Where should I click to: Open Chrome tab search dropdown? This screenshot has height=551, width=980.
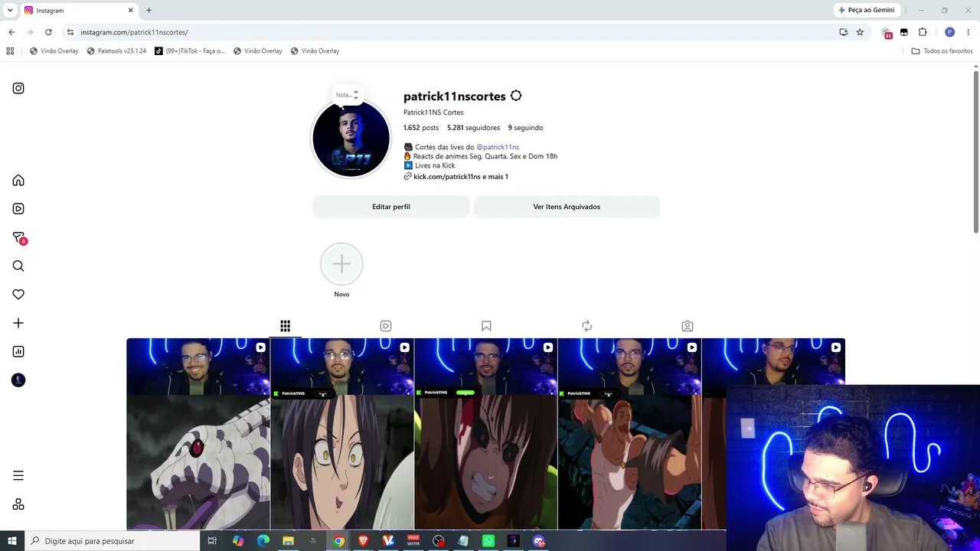(x=10, y=10)
